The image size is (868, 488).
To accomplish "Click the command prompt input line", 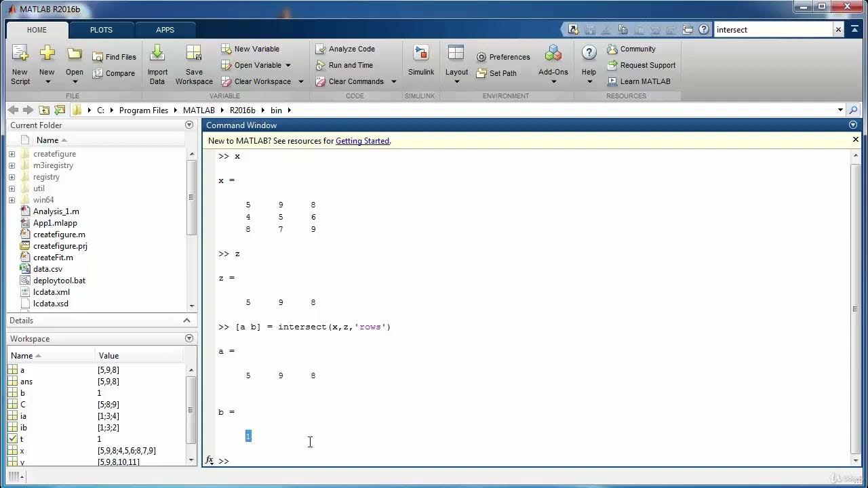I will (x=536, y=461).
